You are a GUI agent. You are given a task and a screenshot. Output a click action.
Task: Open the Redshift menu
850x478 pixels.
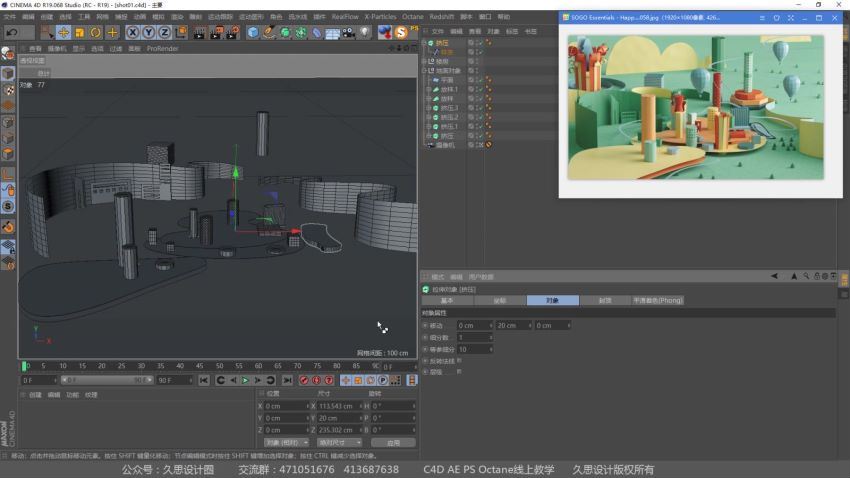click(x=442, y=17)
